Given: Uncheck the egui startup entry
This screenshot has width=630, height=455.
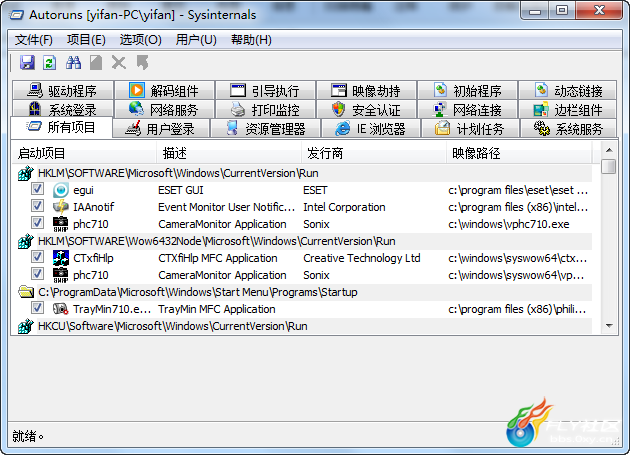Looking at the screenshot, I should 37,189.
